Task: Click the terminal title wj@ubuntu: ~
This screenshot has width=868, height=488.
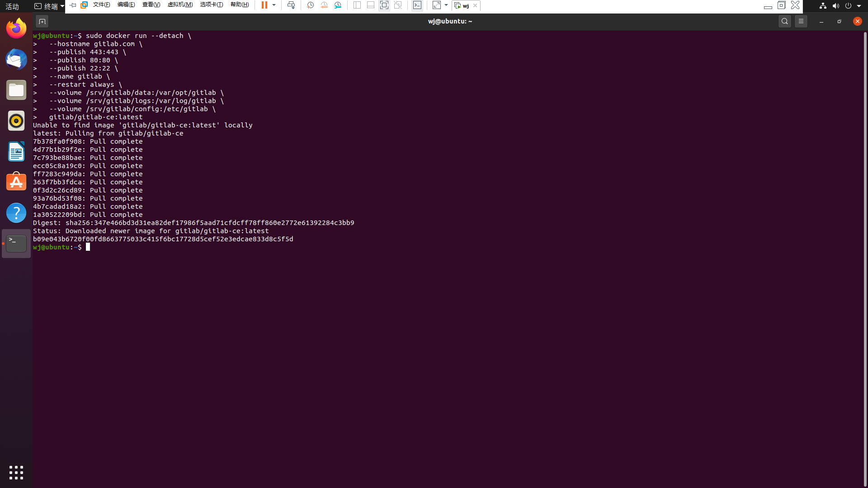Action: click(x=450, y=21)
